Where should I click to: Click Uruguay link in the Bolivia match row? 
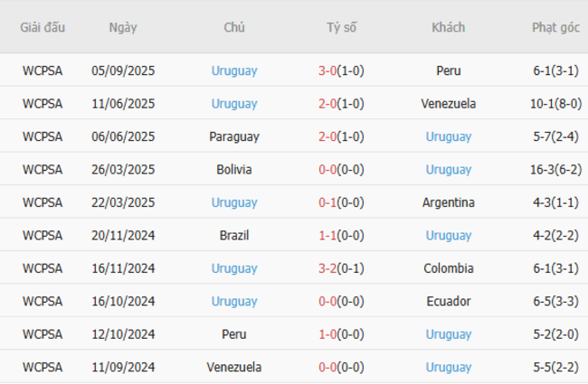tap(449, 170)
